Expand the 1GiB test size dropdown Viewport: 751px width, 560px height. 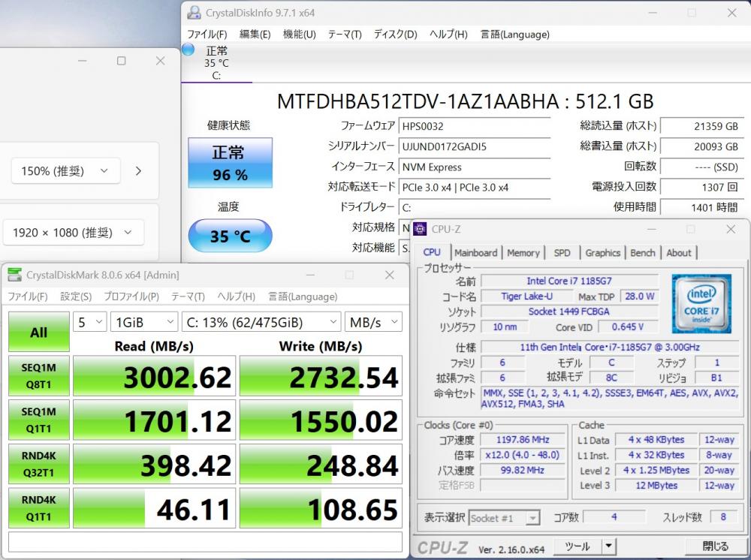[144, 322]
